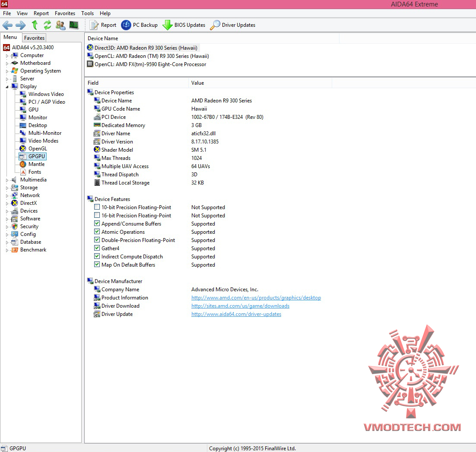
Task: Click the Field column header
Action: coord(136,83)
